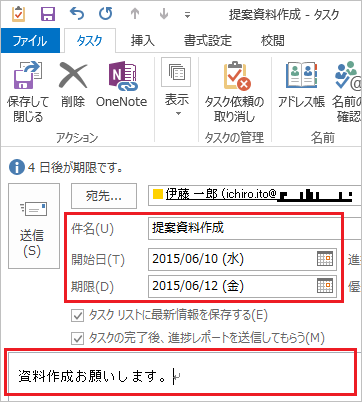Open the 期限 calendar picker
362x402 pixels.
pos(325,286)
